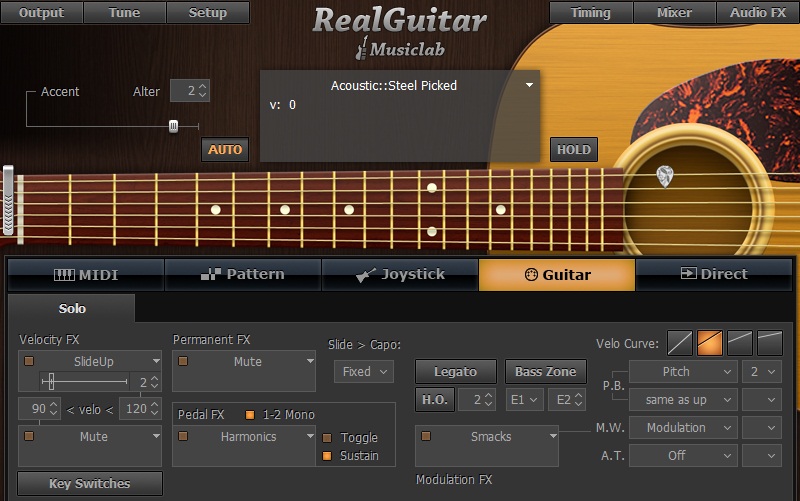Enable the Harmonics pedal FX checkbox
800x501 pixels.
(183, 436)
